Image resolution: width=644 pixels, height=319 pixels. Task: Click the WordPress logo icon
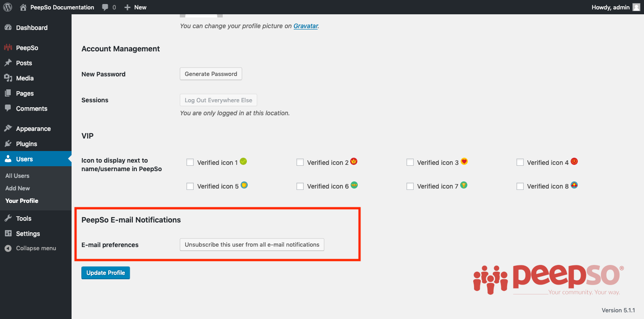click(8, 7)
